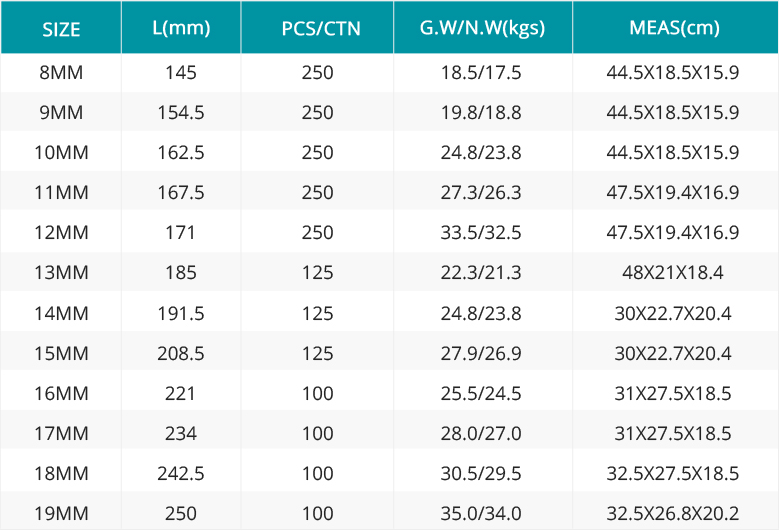Click the 10MM row size cell

coord(61,152)
